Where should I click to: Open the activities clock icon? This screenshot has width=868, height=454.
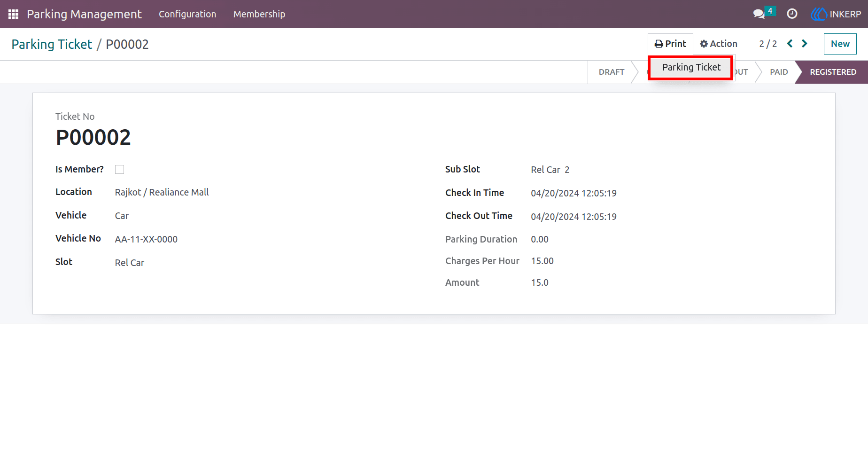792,14
